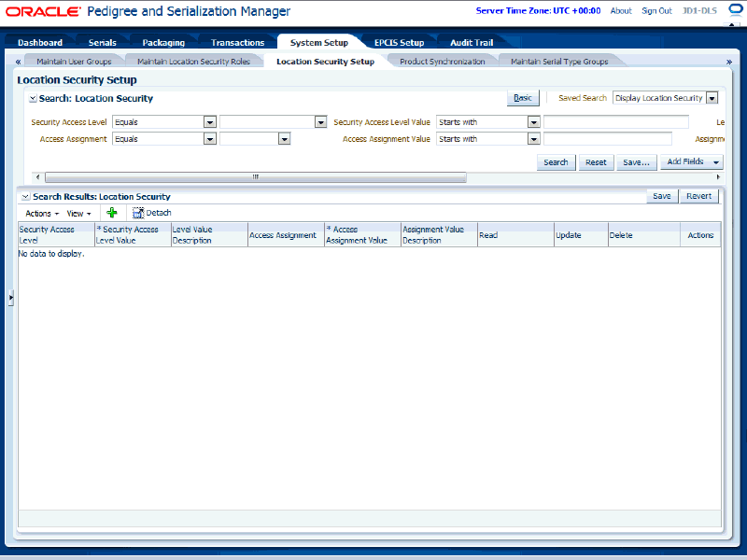Expand the left side panel splitter arrow
Viewport: 747px width, 560px height.
10,298
